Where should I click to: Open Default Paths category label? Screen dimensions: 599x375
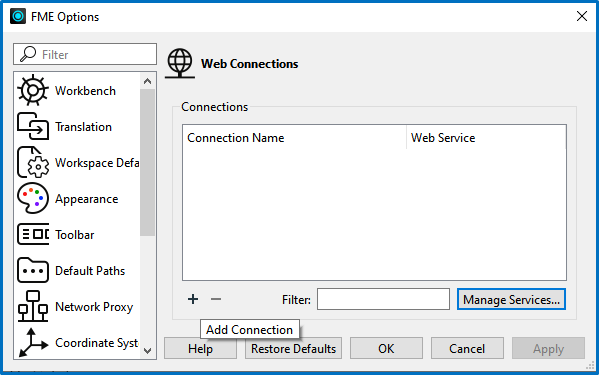(x=90, y=271)
